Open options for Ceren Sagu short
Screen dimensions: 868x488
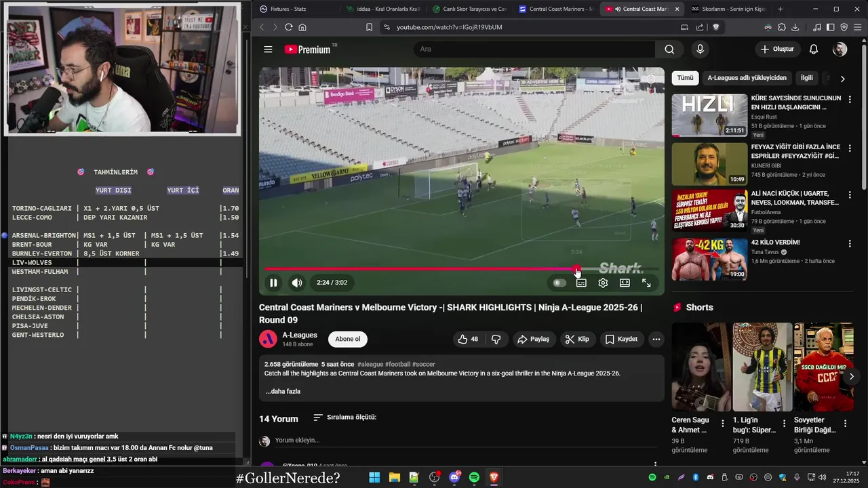click(x=723, y=424)
